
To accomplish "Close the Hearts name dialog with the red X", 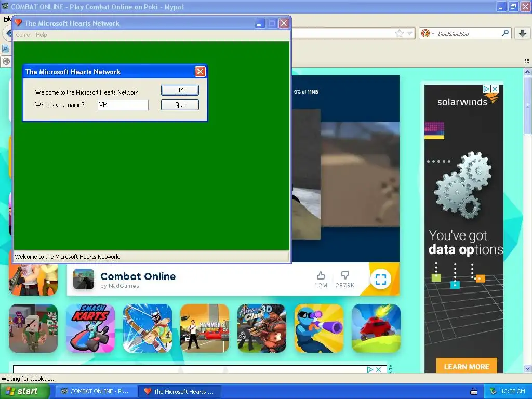I will (200, 72).
